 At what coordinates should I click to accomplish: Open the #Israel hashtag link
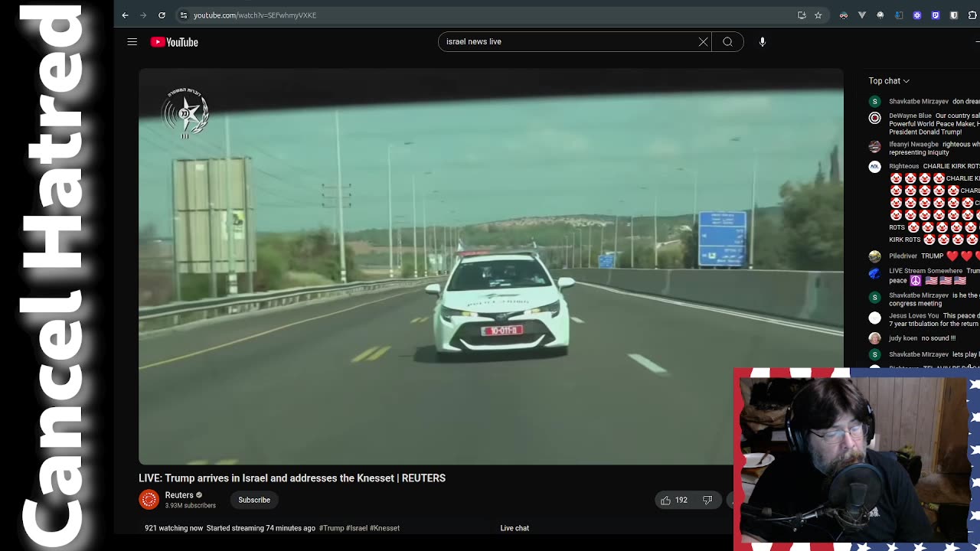[x=357, y=528]
